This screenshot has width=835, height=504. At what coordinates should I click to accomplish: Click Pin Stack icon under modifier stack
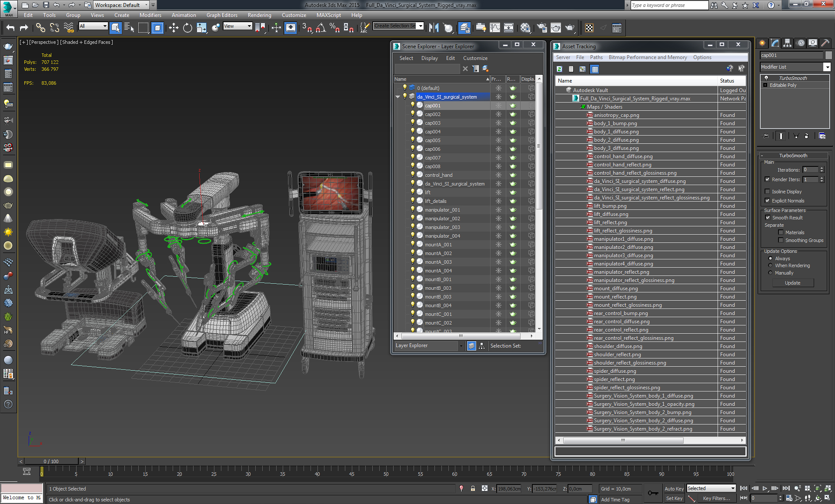pyautogui.click(x=766, y=136)
